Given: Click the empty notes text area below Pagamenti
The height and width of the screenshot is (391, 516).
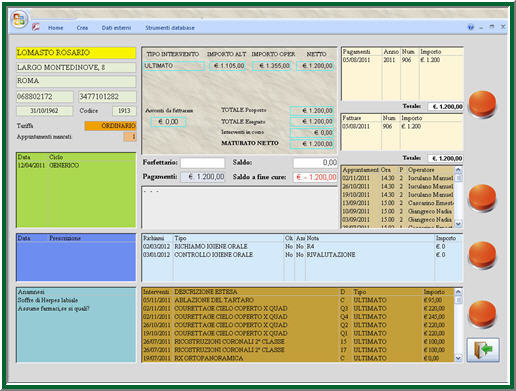Looking at the screenshot, I should (x=239, y=208).
